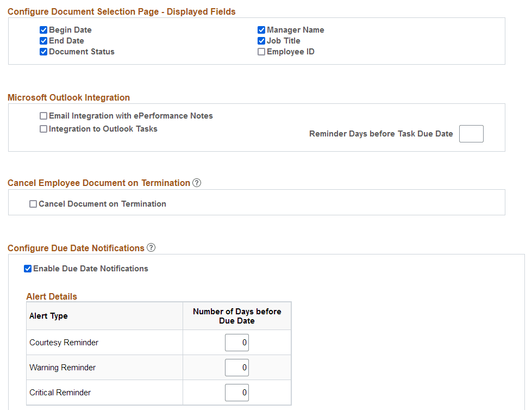This screenshot has height=410, width=532.
Task: Uncheck the Manager Name checkbox
Action: pyautogui.click(x=261, y=30)
